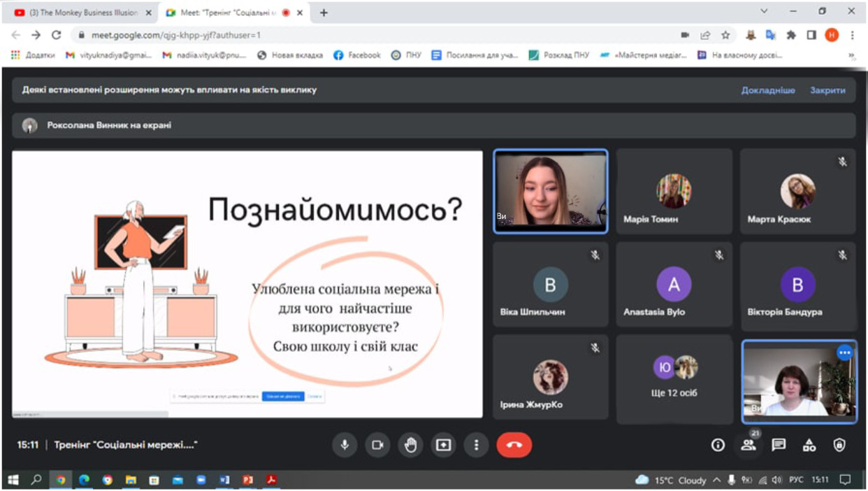Open host controls shield lock icon
The image size is (868, 491).
[x=839, y=445]
